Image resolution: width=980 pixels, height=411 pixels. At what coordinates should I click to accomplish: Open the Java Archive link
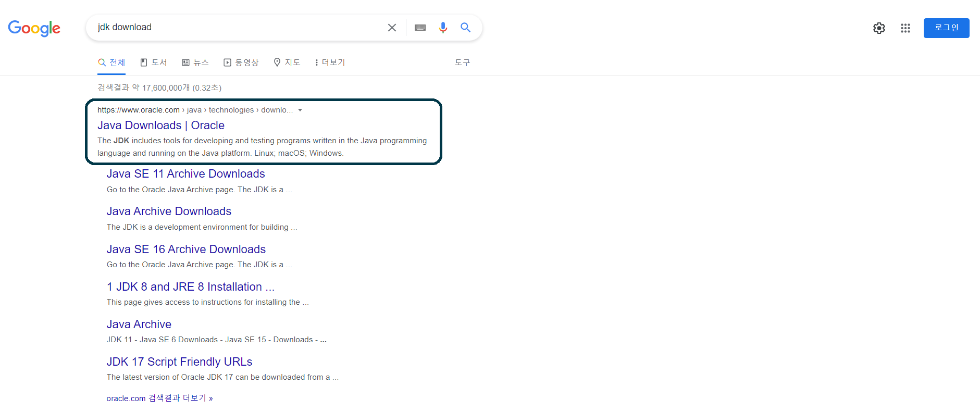point(139,325)
